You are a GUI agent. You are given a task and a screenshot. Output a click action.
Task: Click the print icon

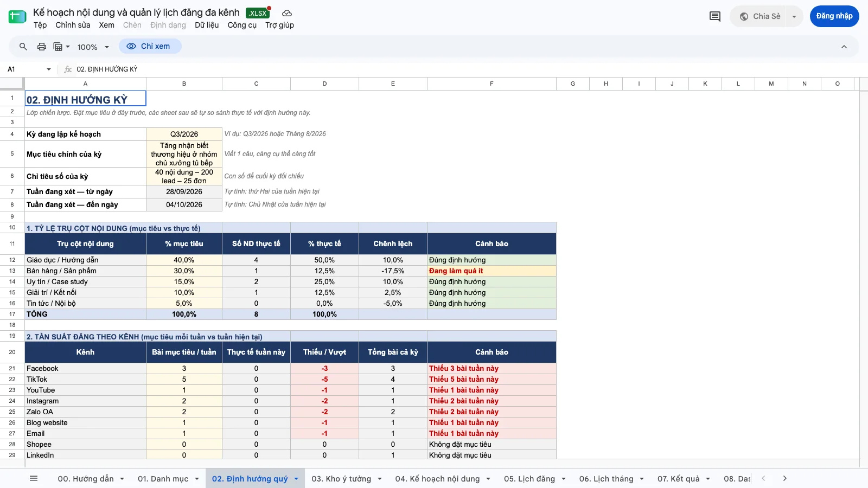tap(42, 47)
